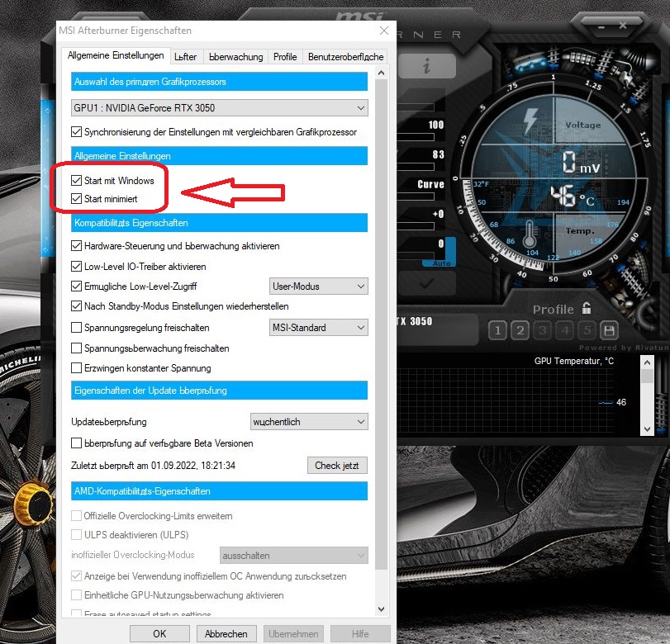Uncheck Start mit Windows
The height and width of the screenshot is (644, 670).
click(77, 181)
